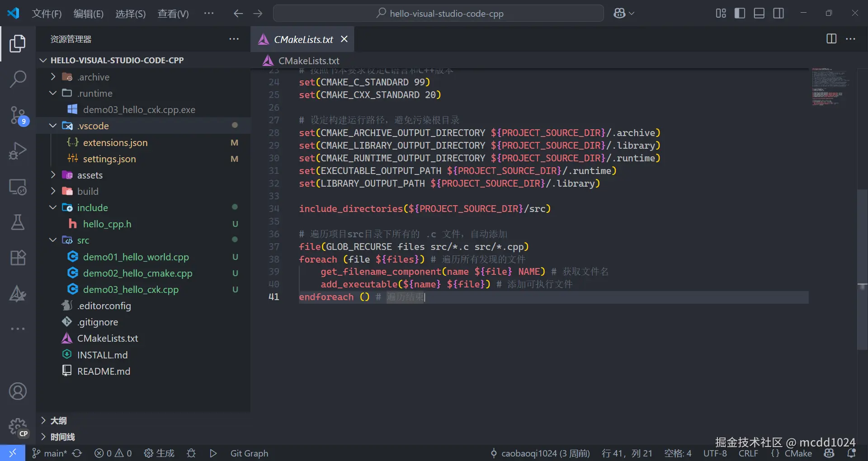Open the 选择(S) menu

click(x=131, y=14)
